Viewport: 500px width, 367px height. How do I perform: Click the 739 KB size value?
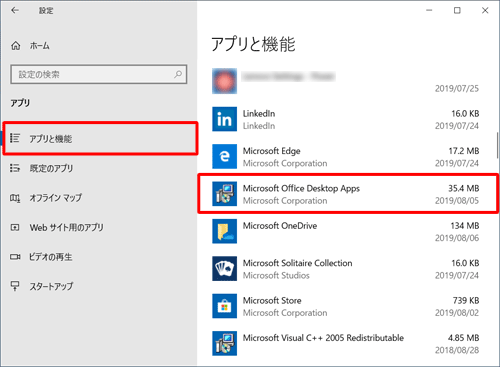(x=466, y=300)
